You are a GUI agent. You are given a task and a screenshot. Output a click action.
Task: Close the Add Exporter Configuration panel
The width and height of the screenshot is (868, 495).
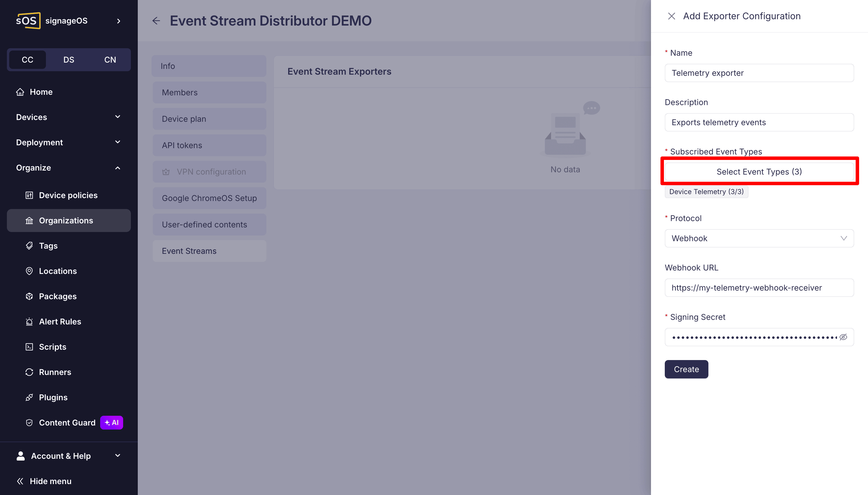click(x=671, y=16)
